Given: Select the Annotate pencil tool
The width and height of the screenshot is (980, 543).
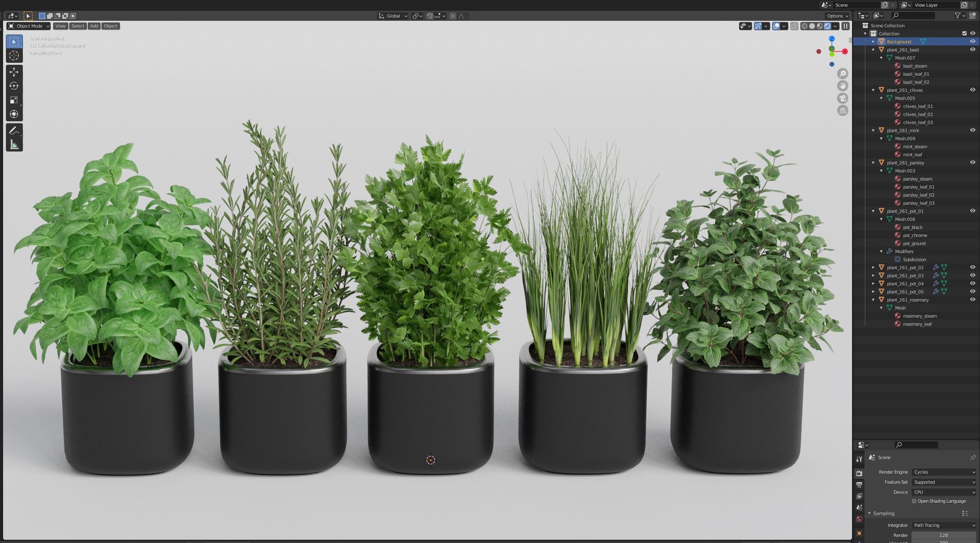Looking at the screenshot, I should click(14, 131).
